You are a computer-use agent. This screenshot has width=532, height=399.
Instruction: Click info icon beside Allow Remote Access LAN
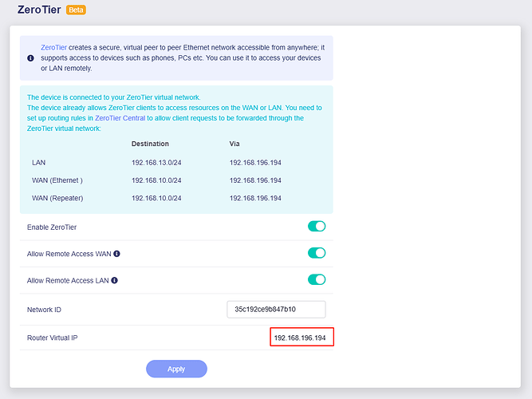coord(115,280)
